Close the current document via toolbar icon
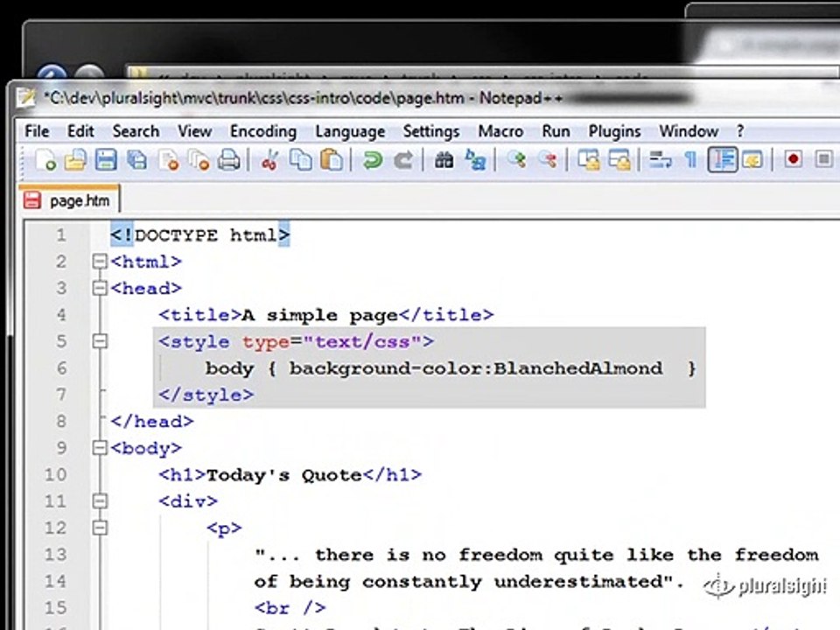Screen dimensions: 840x630 169,159
